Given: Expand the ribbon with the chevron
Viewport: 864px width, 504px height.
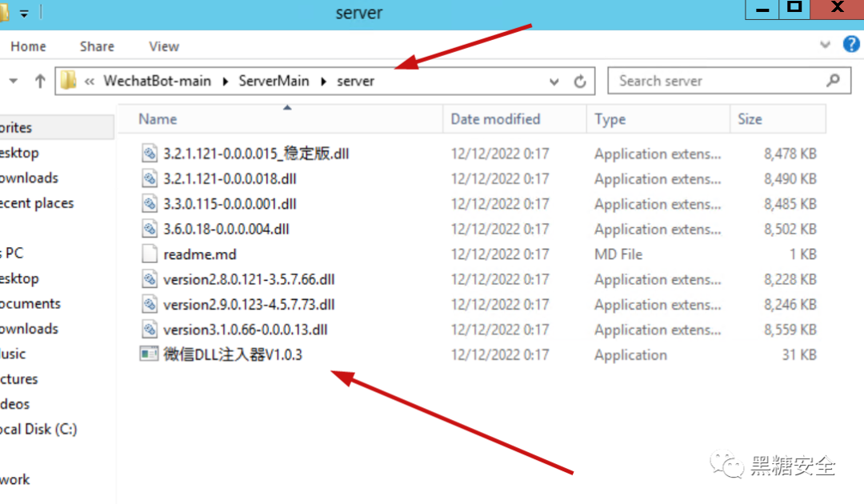Looking at the screenshot, I should coord(825,45).
